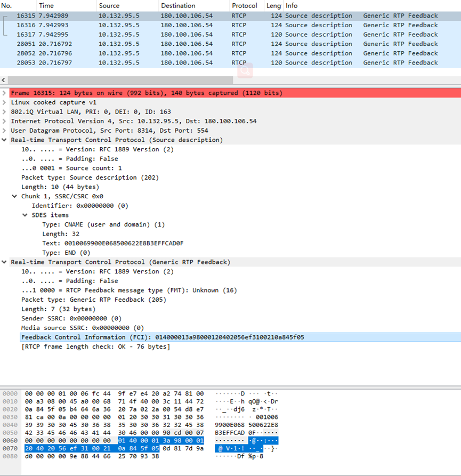Expand the Linux cooked capture v1 node

tap(4, 102)
